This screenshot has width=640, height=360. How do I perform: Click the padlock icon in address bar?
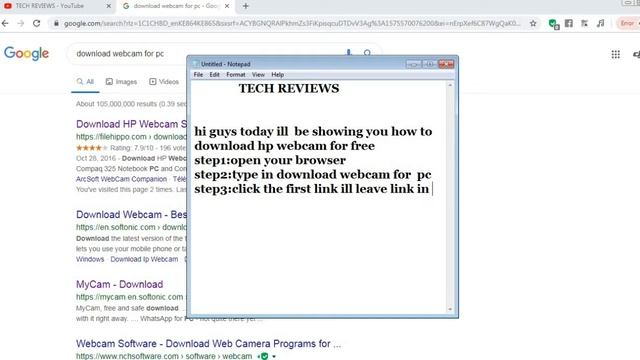coord(56,24)
